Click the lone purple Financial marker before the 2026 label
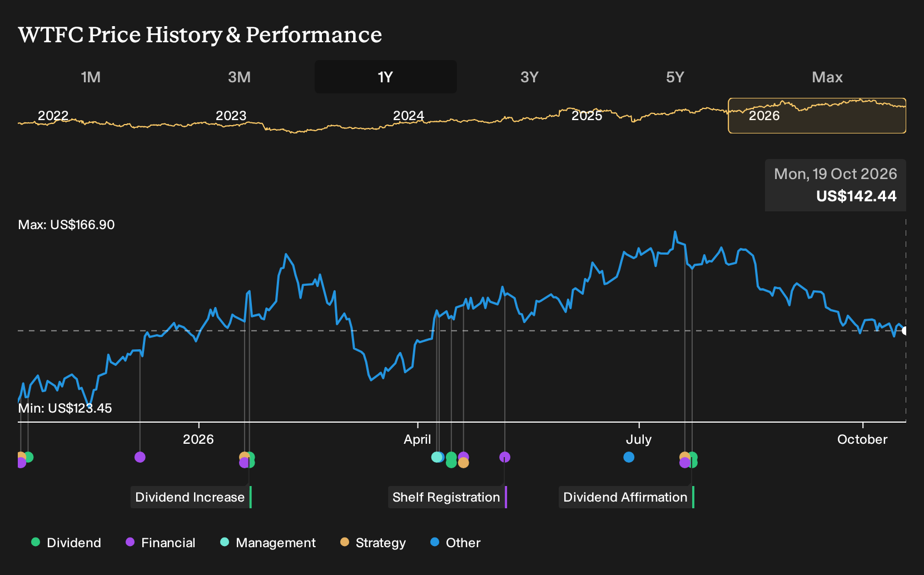 pos(140,457)
